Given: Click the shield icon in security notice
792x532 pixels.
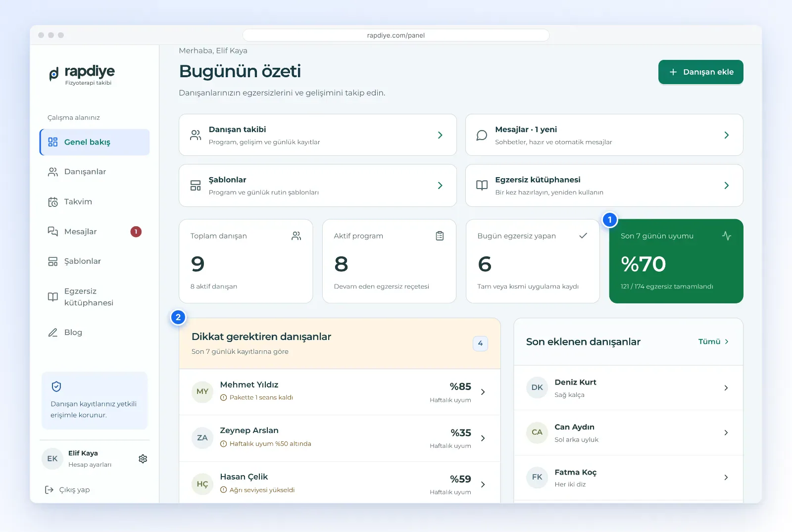Looking at the screenshot, I should click(x=56, y=387).
